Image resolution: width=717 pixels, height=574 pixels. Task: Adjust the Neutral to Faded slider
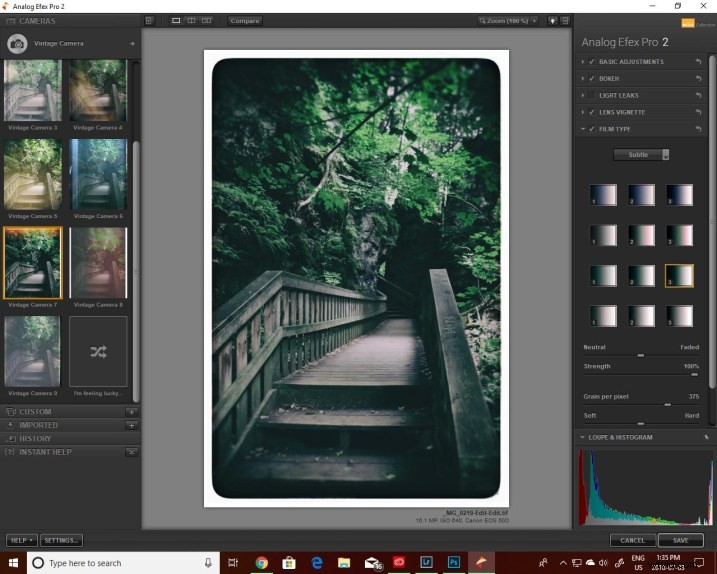(x=641, y=355)
